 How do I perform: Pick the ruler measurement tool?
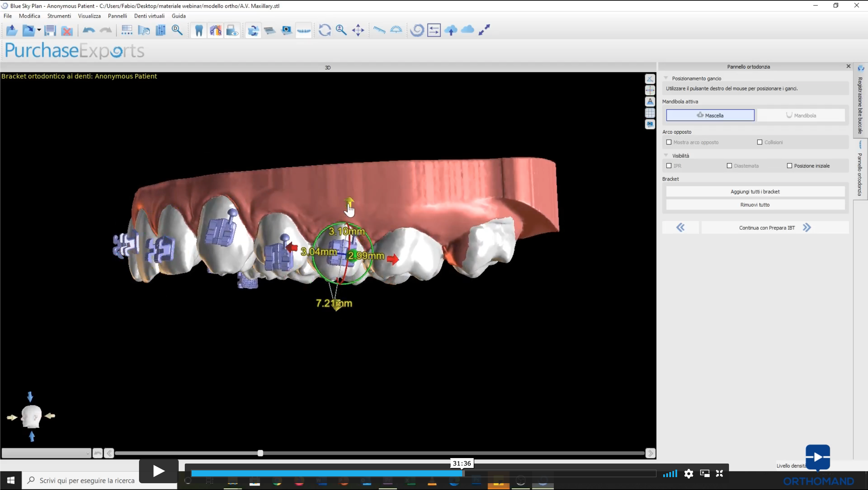[x=379, y=31]
